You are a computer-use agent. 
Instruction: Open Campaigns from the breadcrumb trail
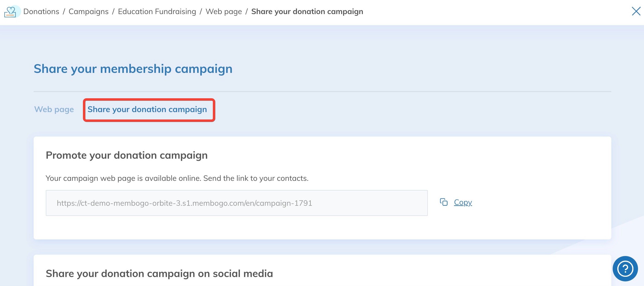click(88, 12)
